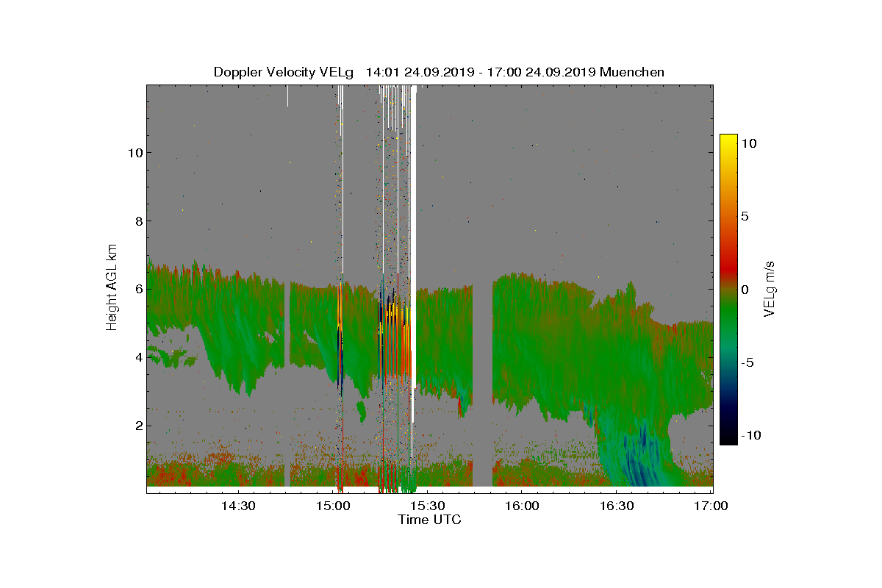Click the height tick label 2

138,426
